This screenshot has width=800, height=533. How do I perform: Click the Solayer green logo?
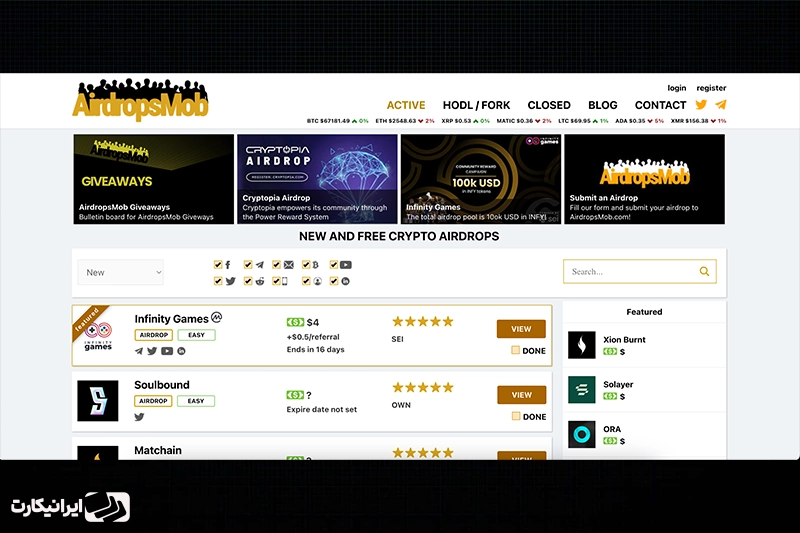tap(582, 390)
